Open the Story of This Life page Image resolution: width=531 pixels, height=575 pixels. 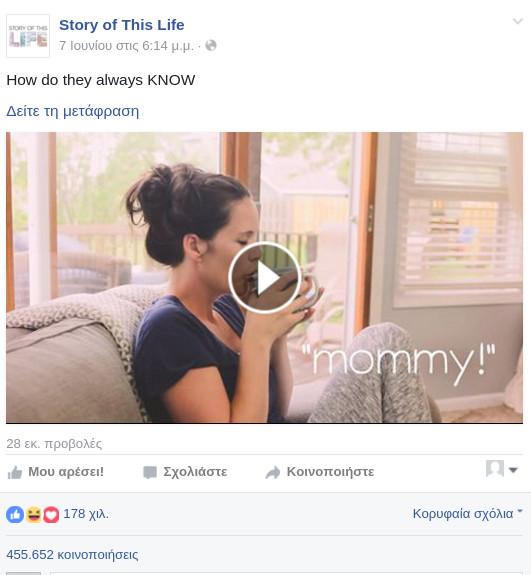click(x=122, y=25)
